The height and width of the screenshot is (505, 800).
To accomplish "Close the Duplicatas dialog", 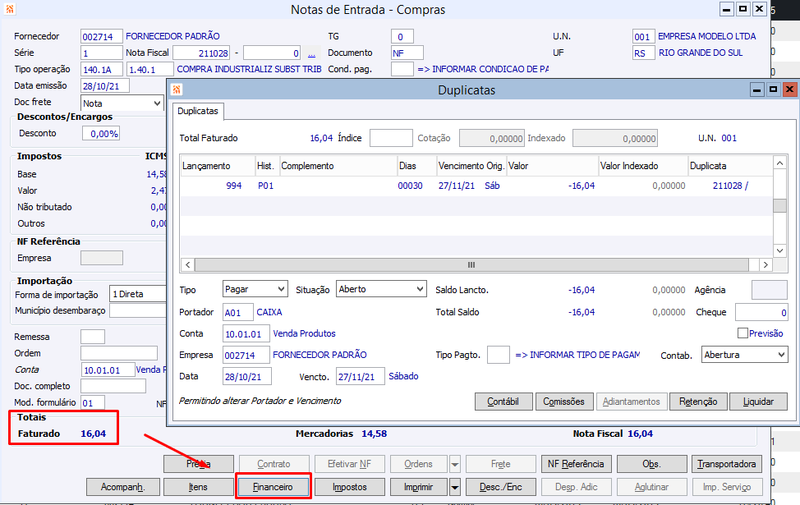I will tap(790, 90).
